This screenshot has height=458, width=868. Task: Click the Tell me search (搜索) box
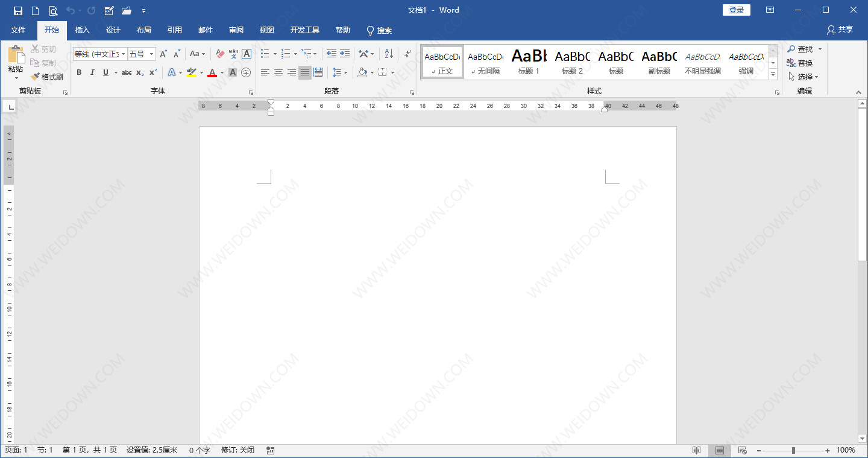(x=379, y=30)
